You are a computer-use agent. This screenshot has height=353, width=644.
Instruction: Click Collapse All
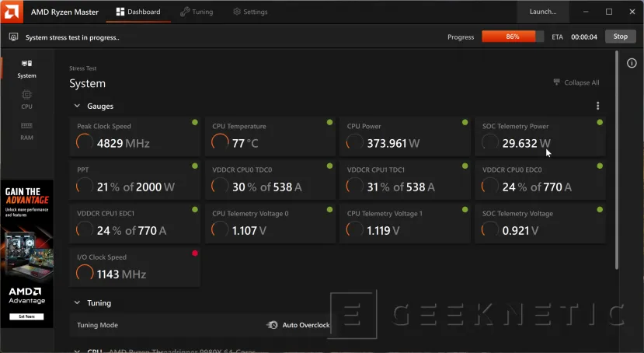click(x=576, y=82)
